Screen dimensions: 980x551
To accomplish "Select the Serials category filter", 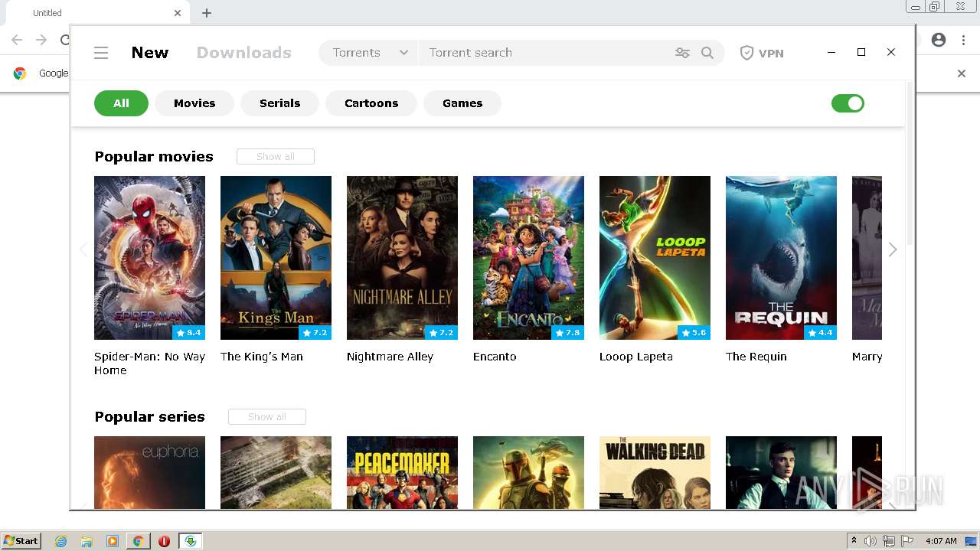I will [279, 103].
